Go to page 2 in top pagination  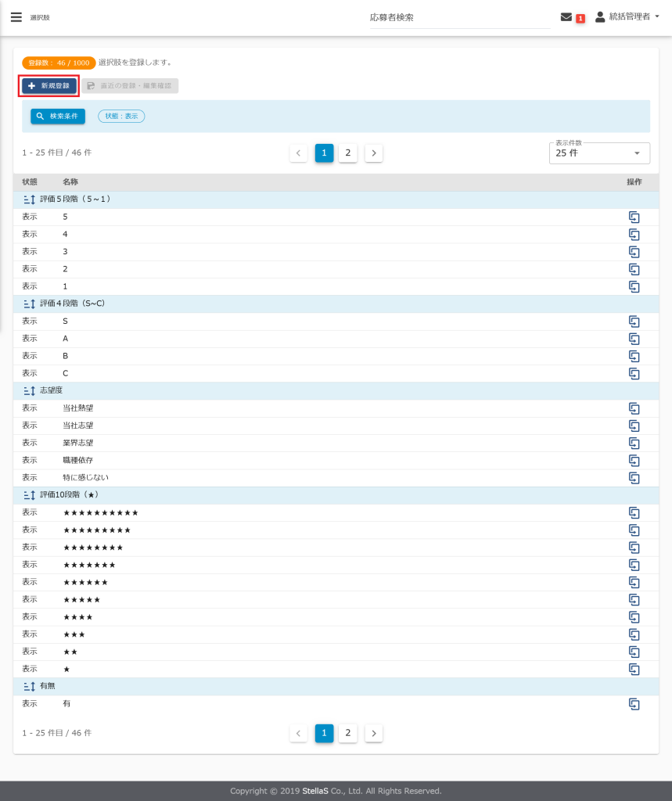pos(348,153)
